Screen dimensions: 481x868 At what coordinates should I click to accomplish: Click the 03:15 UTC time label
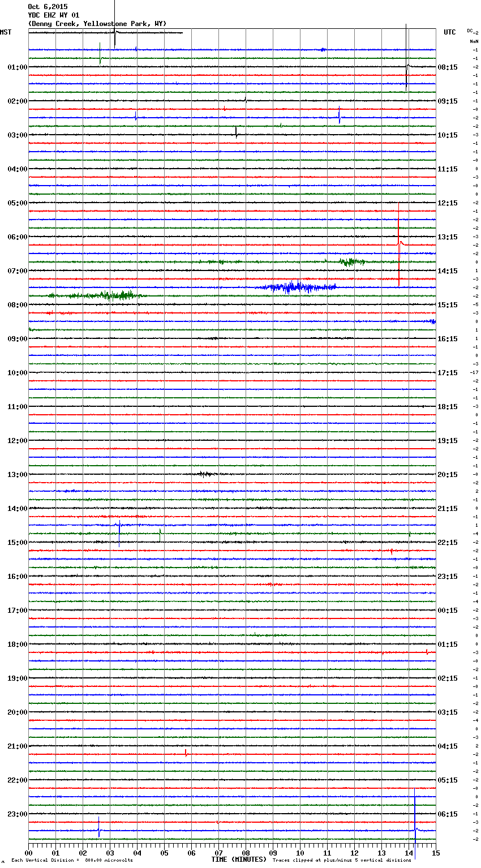click(448, 712)
